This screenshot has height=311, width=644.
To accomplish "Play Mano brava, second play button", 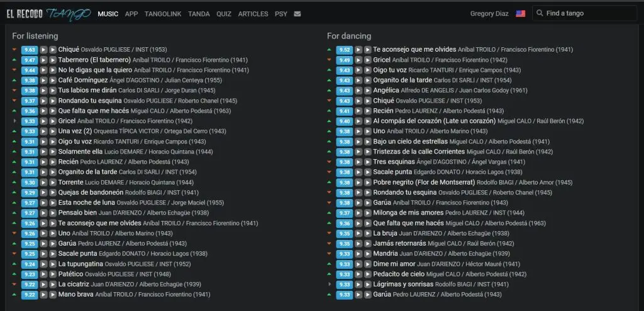I will [x=53, y=295].
